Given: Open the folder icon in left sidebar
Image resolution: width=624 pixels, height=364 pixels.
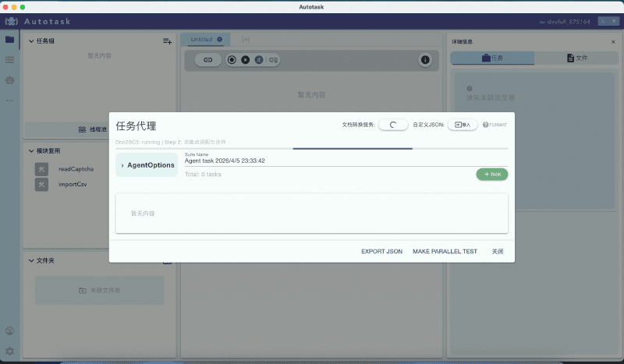Looking at the screenshot, I should click(x=9, y=40).
